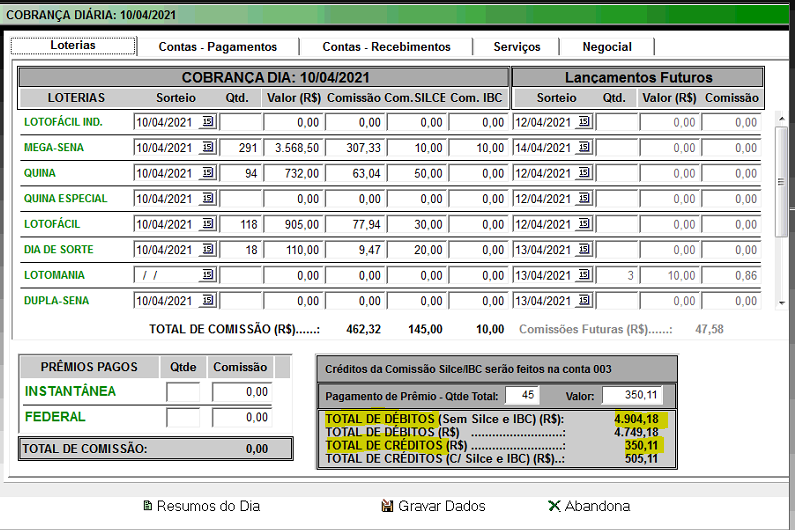Open future calendar icon in LOTOMANIA row
The height and width of the screenshot is (530, 795).
point(585,275)
